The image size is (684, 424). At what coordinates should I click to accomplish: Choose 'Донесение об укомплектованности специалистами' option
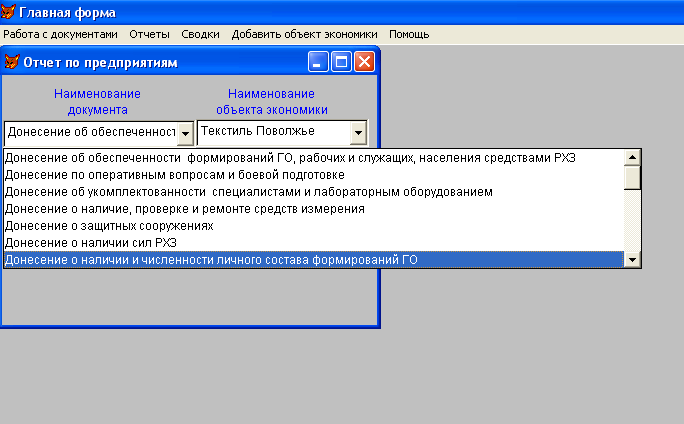coord(248,192)
